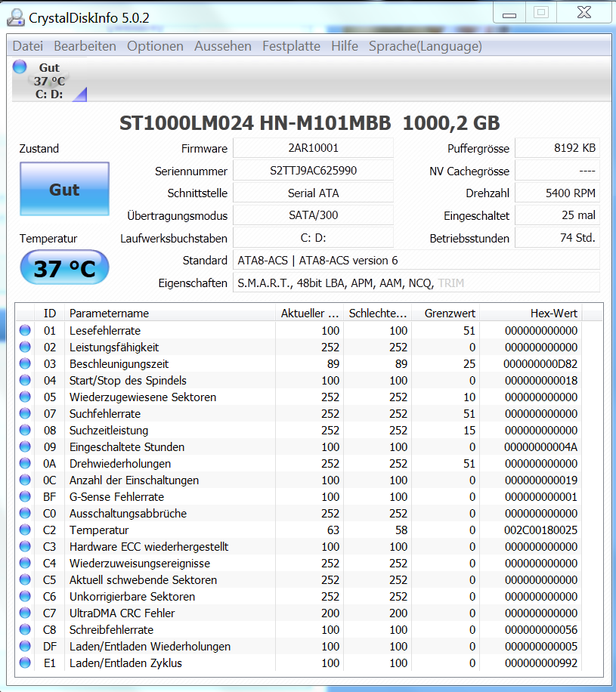Click the Puffergrösse value 8192 KB
The height and width of the screenshot is (692, 616).
coord(557,148)
